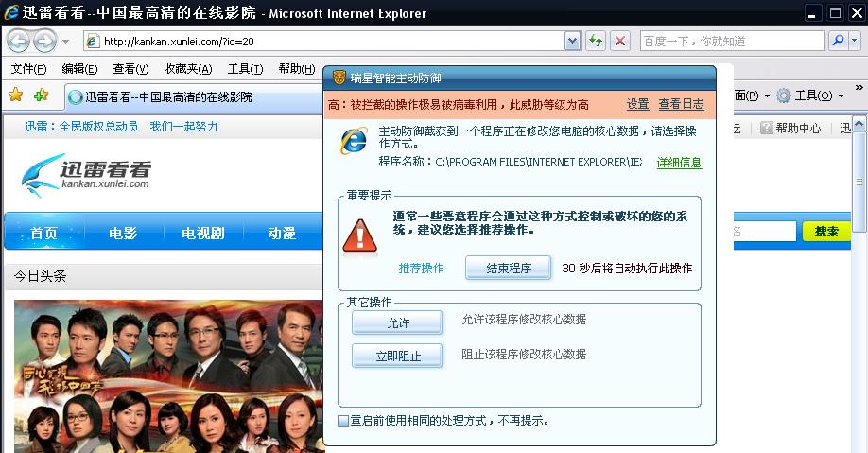Open the 帮助(H) menu
Viewport: 868px width, 453px height.
(x=297, y=69)
